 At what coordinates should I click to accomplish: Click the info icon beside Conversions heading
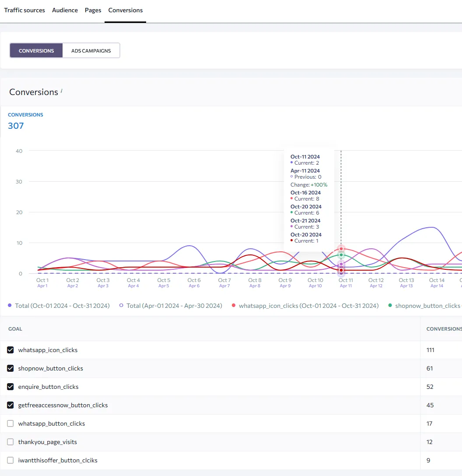61,91
